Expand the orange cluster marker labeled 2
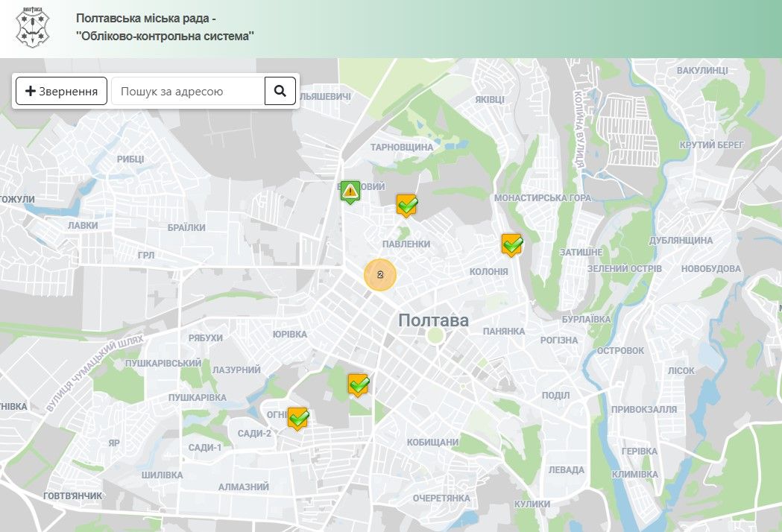 pyautogui.click(x=380, y=275)
